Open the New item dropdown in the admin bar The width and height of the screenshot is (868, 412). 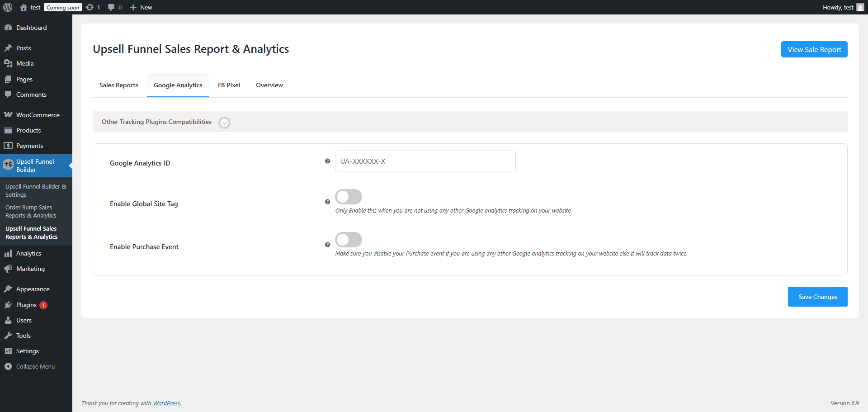tap(141, 7)
